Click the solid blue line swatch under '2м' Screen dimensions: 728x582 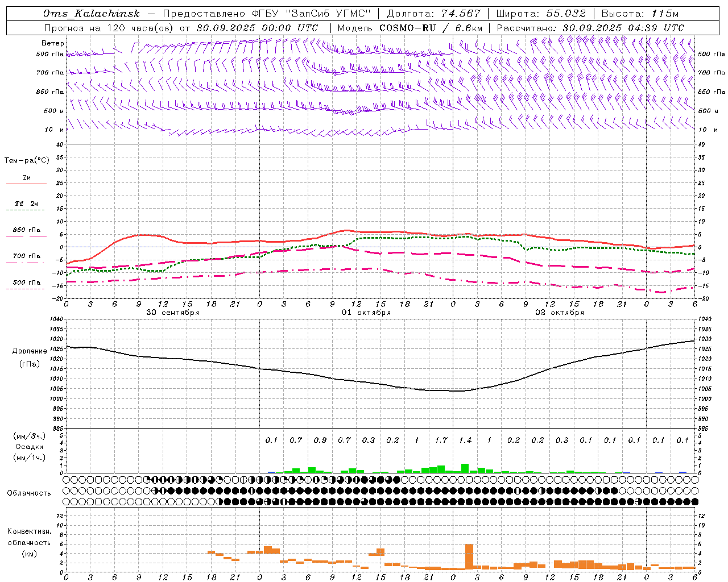pyautogui.click(x=26, y=184)
